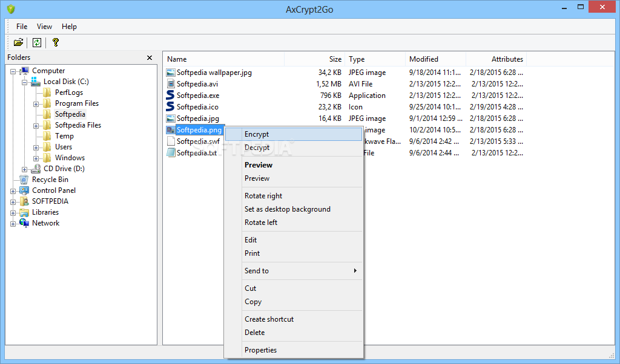The image size is (620, 364).
Task: Choose Delete from the context menu
Action: (294, 333)
